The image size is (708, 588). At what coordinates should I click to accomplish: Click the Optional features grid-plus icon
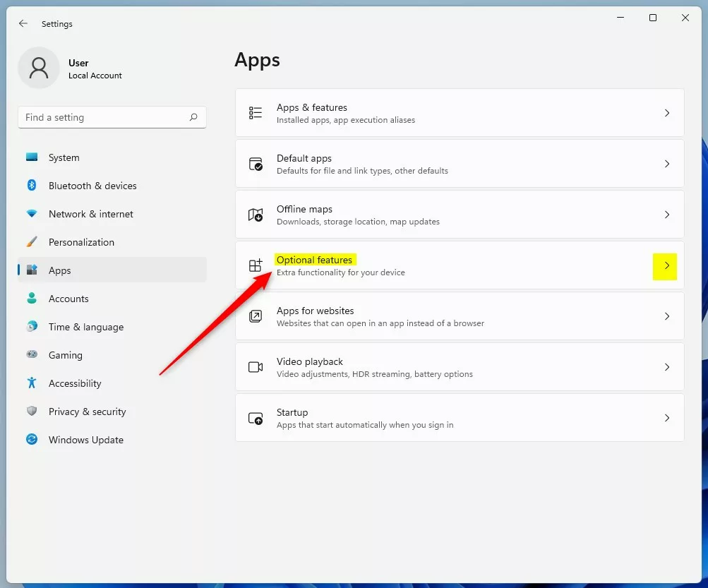click(255, 265)
